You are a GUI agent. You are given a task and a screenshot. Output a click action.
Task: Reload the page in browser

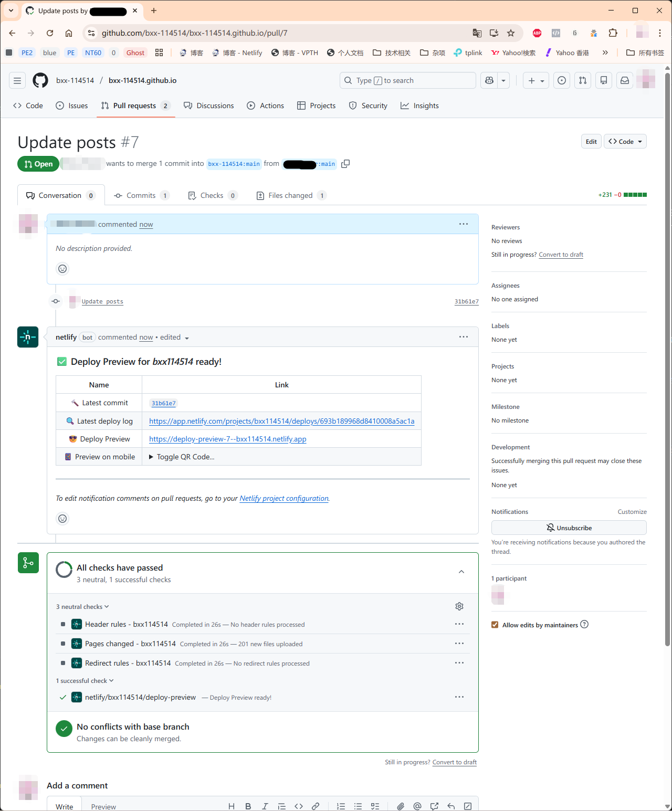pos(50,33)
